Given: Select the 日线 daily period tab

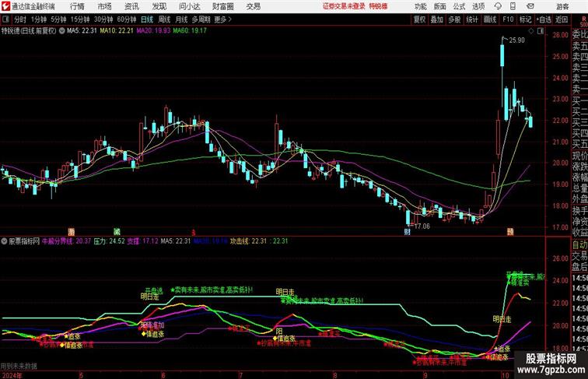Looking at the screenshot, I should pos(147,19).
